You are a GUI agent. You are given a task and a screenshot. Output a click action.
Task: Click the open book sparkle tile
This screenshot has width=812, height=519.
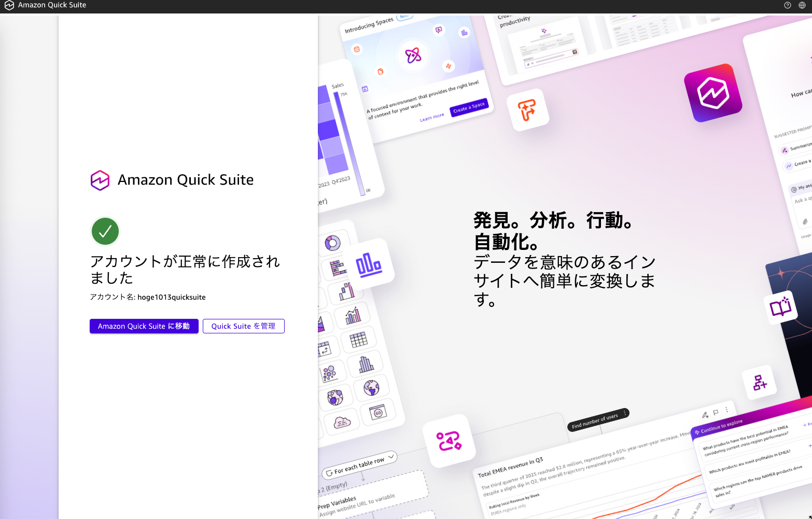click(x=780, y=307)
